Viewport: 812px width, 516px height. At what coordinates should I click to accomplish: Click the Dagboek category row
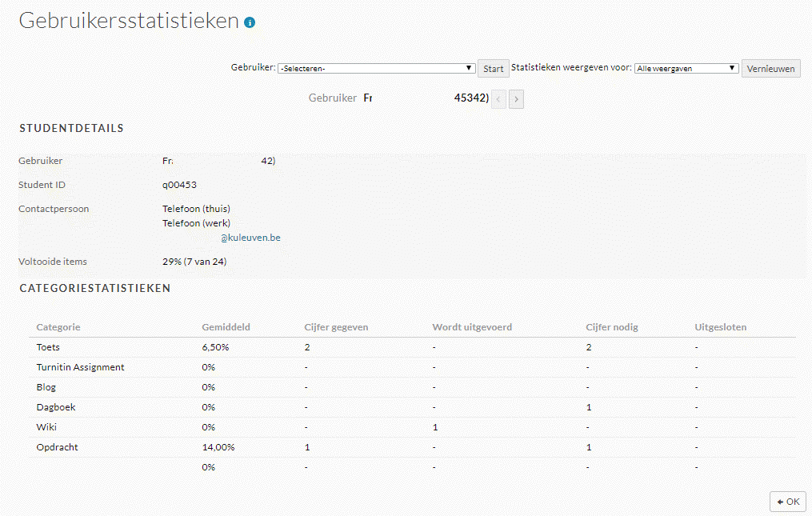(56, 407)
